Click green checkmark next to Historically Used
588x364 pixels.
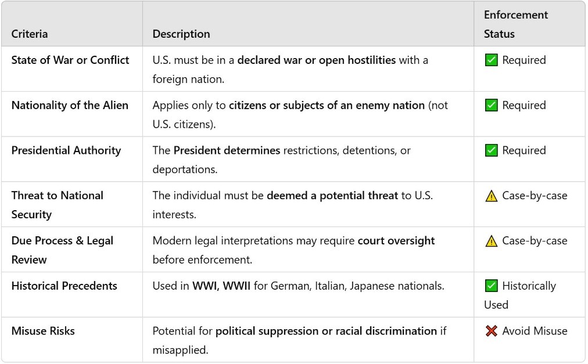tap(491, 286)
